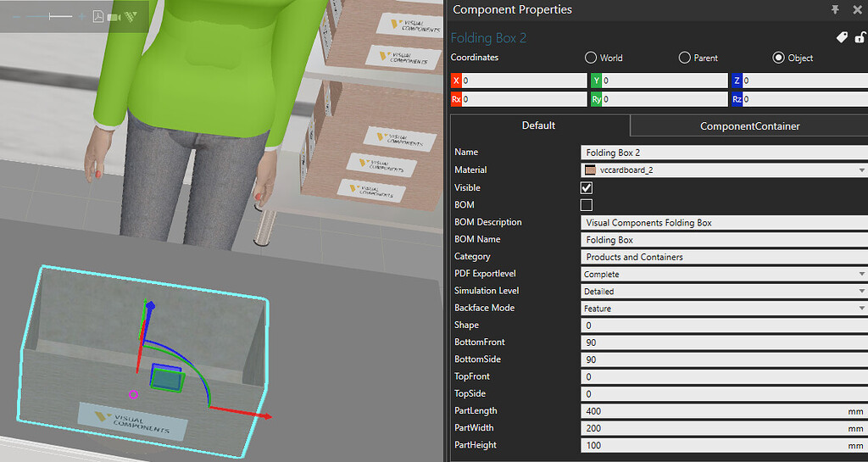The height and width of the screenshot is (462, 868).
Task: Click the Visual Components experience export icon
Action: click(131, 17)
